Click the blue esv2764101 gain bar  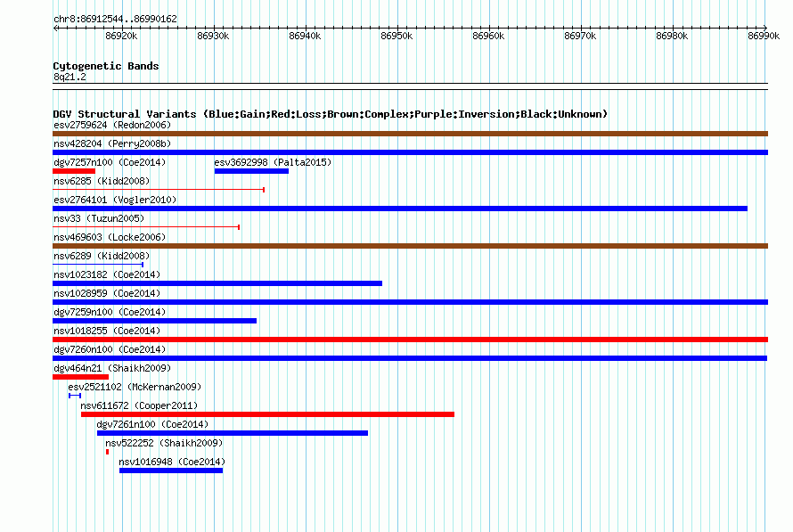pos(400,209)
